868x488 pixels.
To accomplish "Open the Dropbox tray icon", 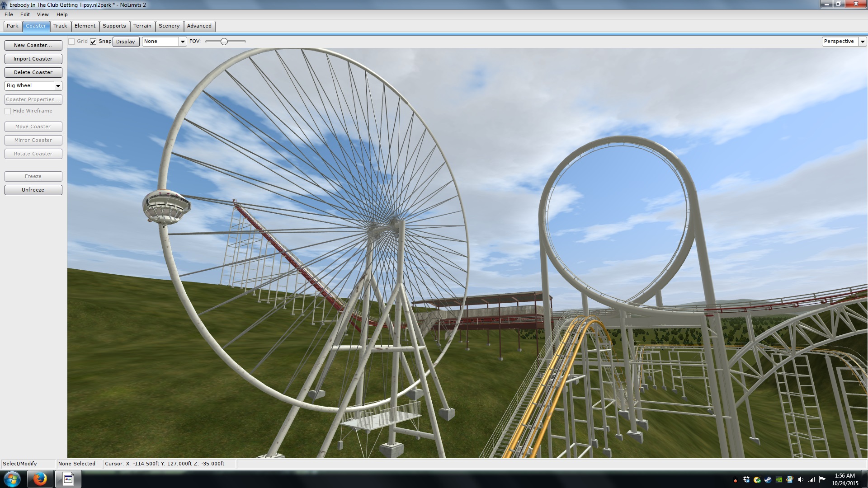I will coord(746,479).
